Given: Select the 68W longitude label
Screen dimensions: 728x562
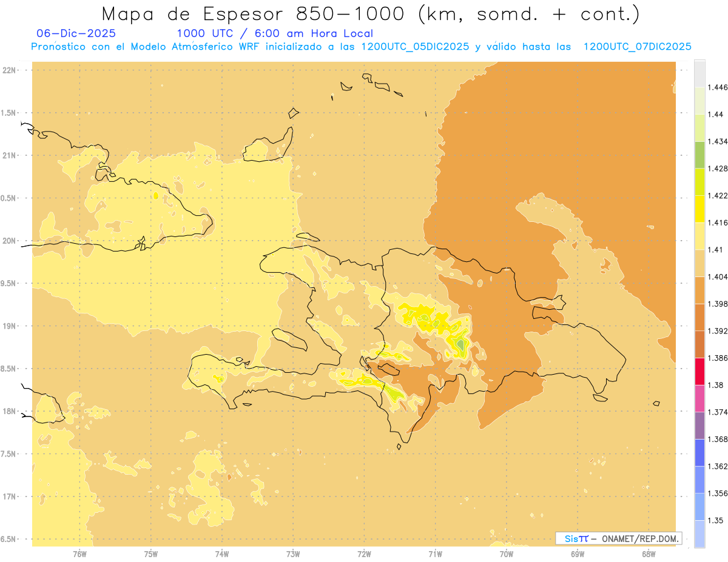Looking at the screenshot, I should 649,554.
